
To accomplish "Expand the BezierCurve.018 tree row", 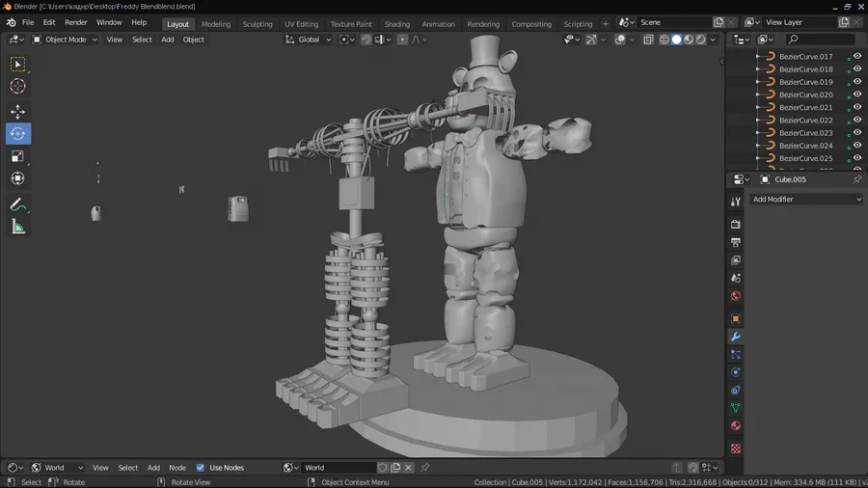I will point(758,69).
